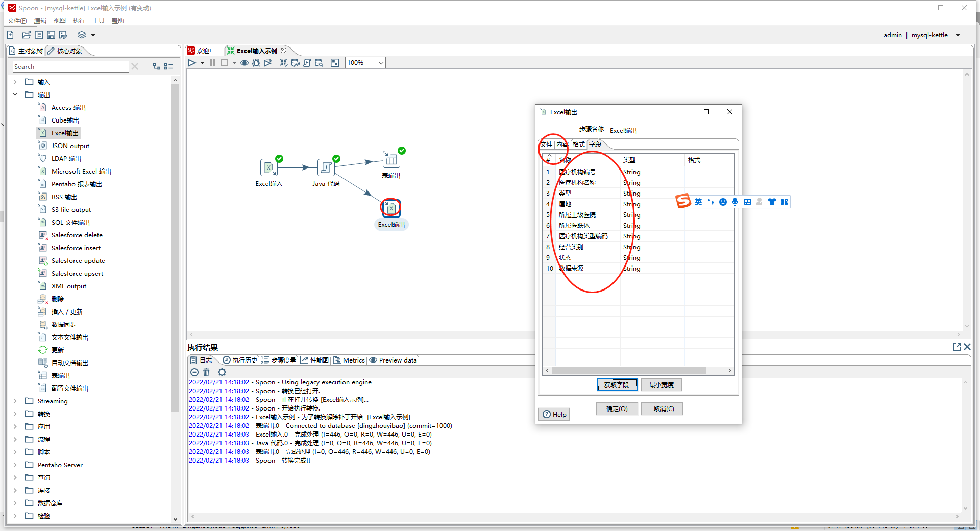Image resolution: width=980 pixels, height=531 pixels.
Task: Collapse the 输出 folder in tree
Action: [15, 94]
